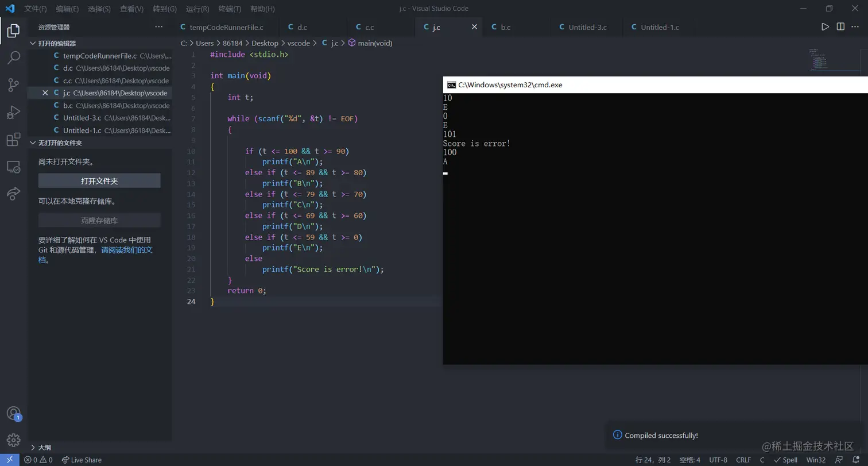Switch to the tempCodeRunnerFile.c tab
The width and height of the screenshot is (868, 466).
pyautogui.click(x=226, y=27)
